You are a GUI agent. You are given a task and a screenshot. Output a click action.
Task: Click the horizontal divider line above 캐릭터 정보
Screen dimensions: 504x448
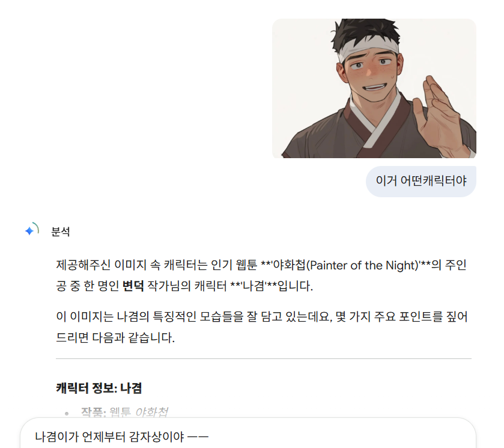[264, 358]
